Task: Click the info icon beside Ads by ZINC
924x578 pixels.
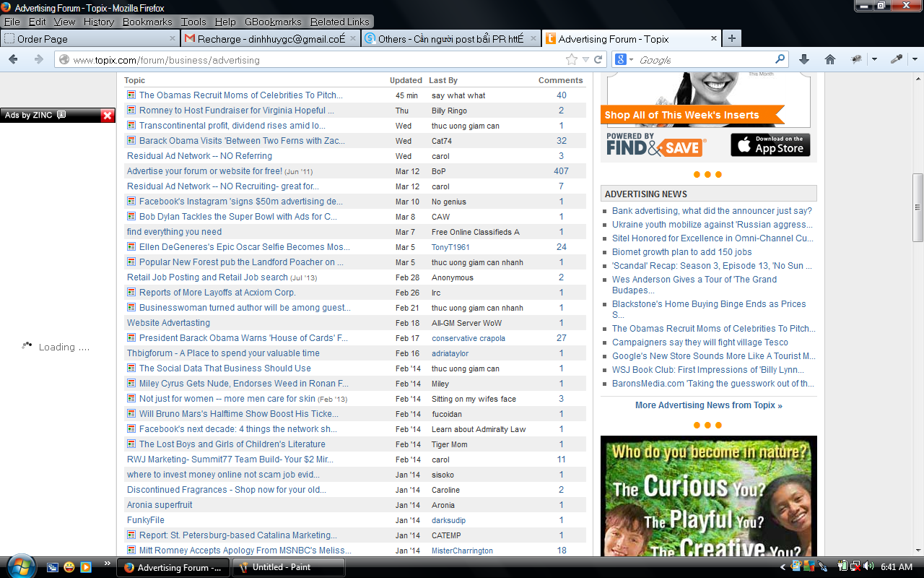Action: point(61,115)
